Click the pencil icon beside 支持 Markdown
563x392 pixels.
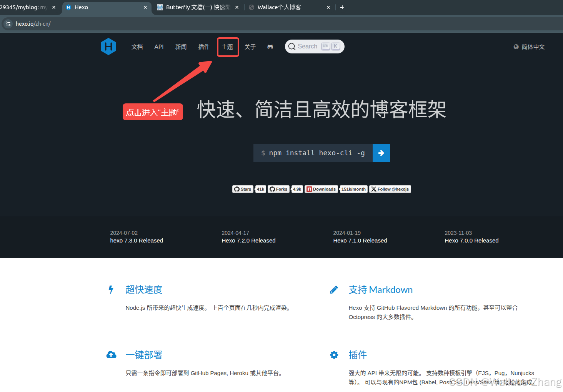click(x=334, y=290)
